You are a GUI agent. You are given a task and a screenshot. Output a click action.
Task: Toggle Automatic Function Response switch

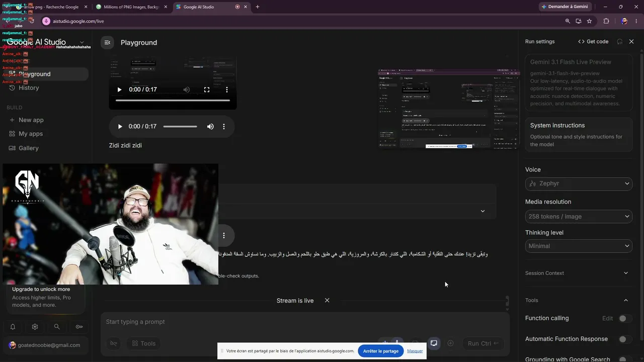624,339
